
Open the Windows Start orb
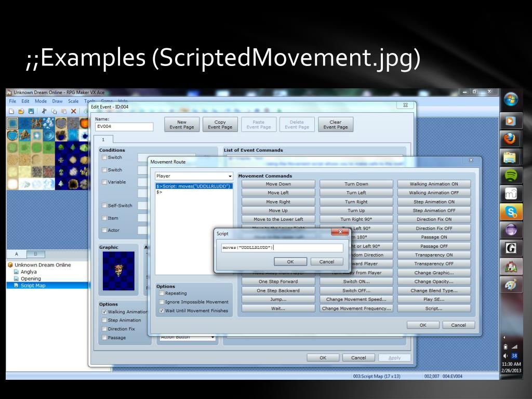[x=511, y=99]
